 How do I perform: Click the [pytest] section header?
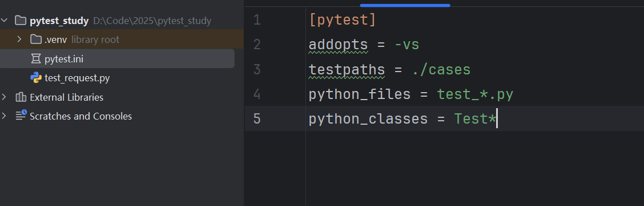(343, 20)
